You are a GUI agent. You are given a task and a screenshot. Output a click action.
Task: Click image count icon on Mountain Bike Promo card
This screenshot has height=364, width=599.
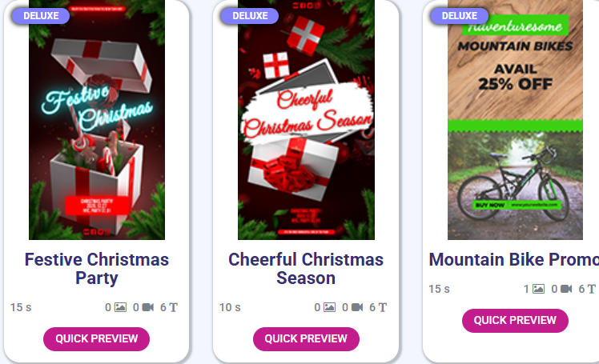click(539, 289)
